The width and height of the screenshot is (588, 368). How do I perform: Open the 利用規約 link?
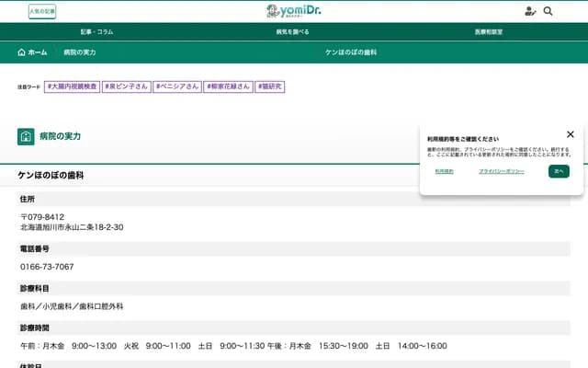(444, 171)
